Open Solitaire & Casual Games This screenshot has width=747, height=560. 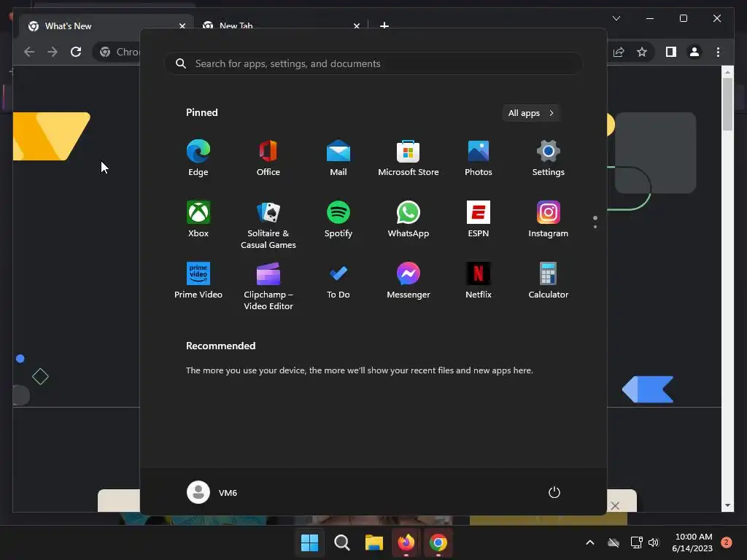point(268,225)
